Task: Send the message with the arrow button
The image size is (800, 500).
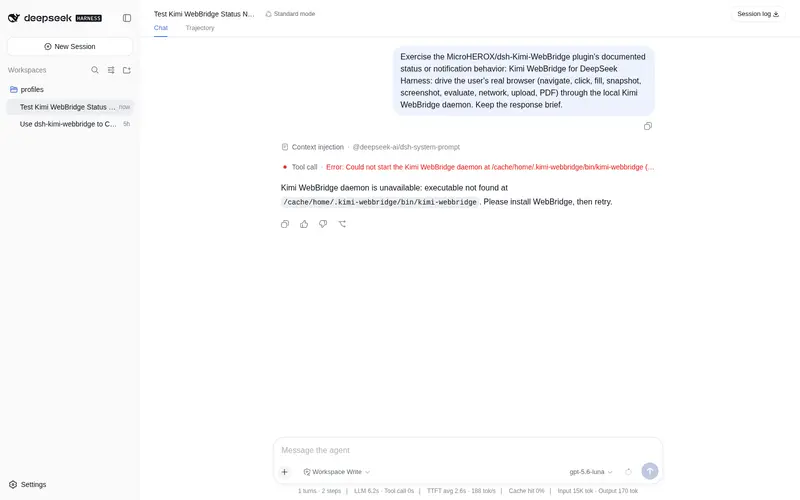Action: click(x=649, y=471)
